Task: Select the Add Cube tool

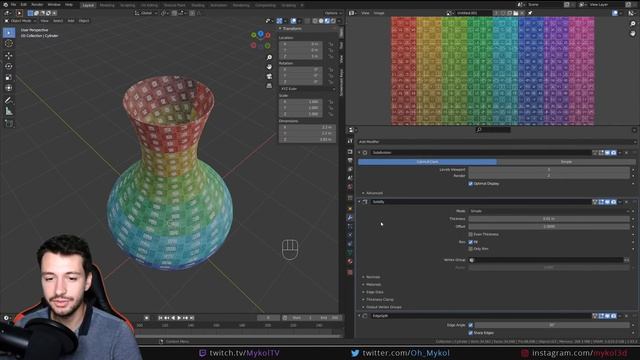Action: (x=9, y=123)
